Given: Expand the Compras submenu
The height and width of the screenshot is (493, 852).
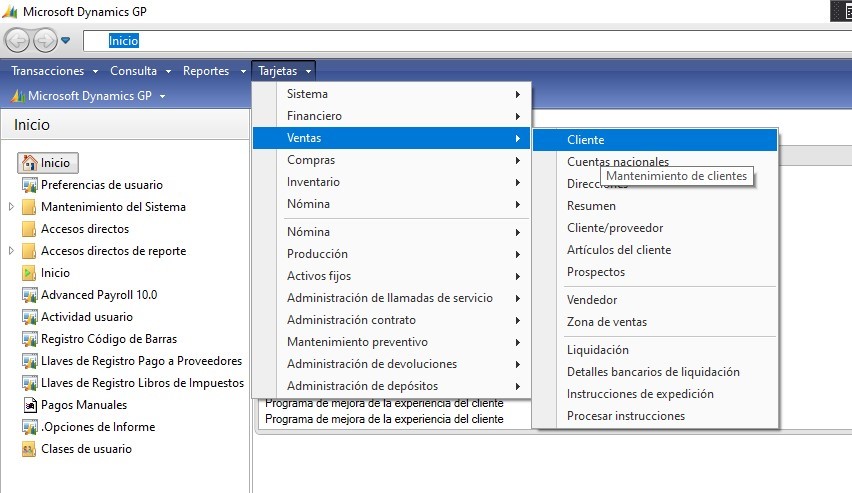Looking at the screenshot, I should 391,160.
